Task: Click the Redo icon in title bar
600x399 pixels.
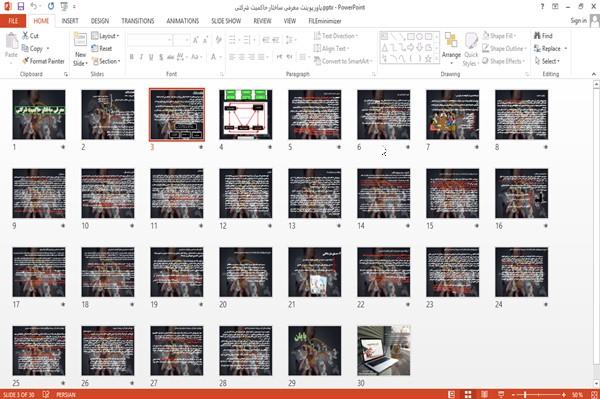Action: [51, 7]
